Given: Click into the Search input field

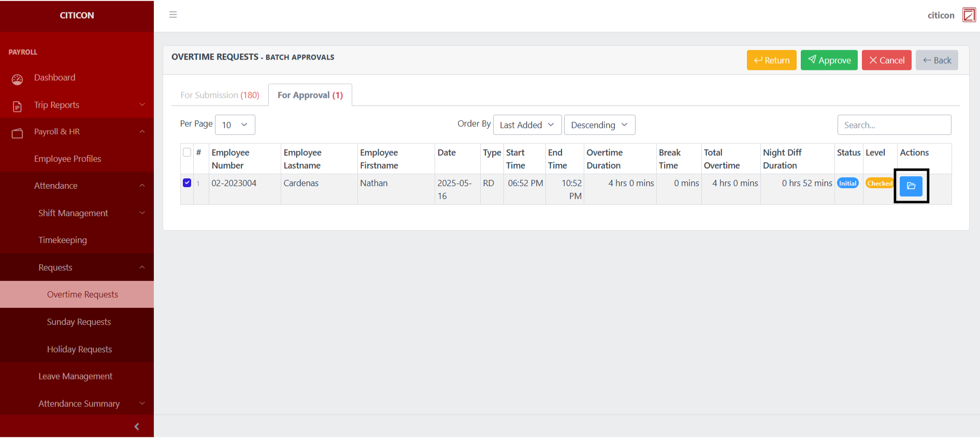Looking at the screenshot, I should pos(894,125).
